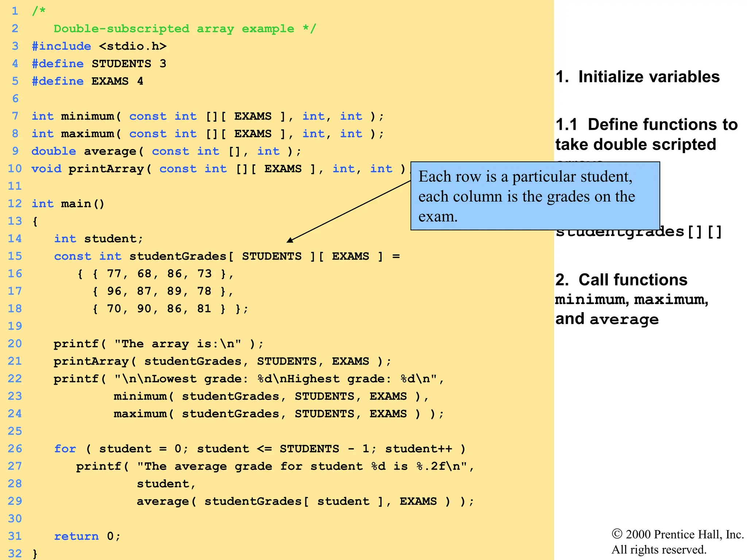The image size is (747, 560).
Task: Click the 'student,' argument on line 28
Action: (x=166, y=484)
